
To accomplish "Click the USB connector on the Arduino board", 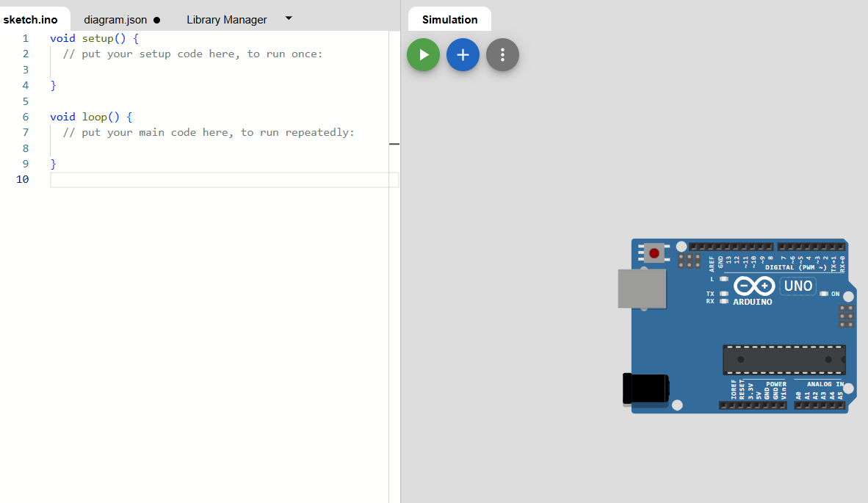I will click(x=642, y=289).
